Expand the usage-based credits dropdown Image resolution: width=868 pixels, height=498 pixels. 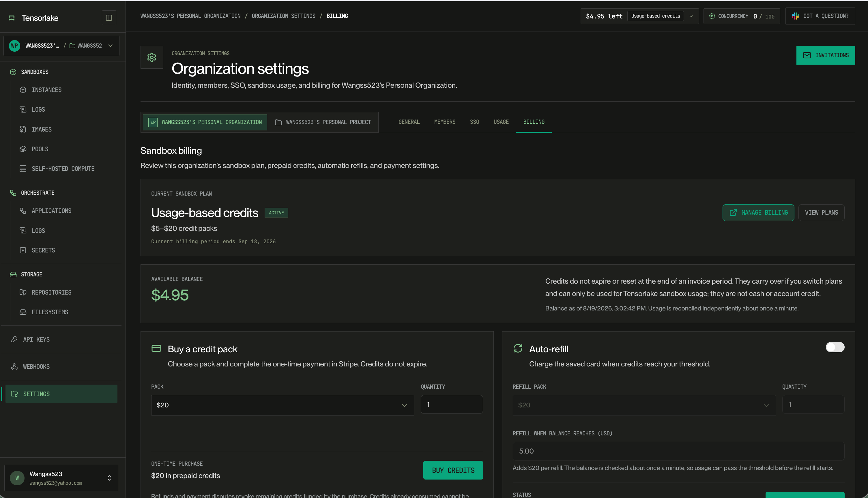pos(691,16)
